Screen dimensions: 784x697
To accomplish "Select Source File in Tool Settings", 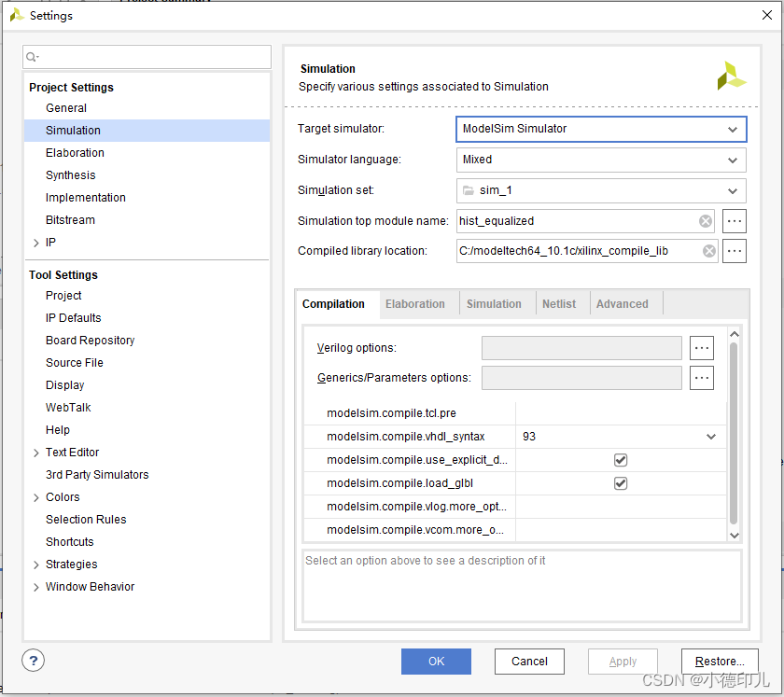I will point(75,363).
